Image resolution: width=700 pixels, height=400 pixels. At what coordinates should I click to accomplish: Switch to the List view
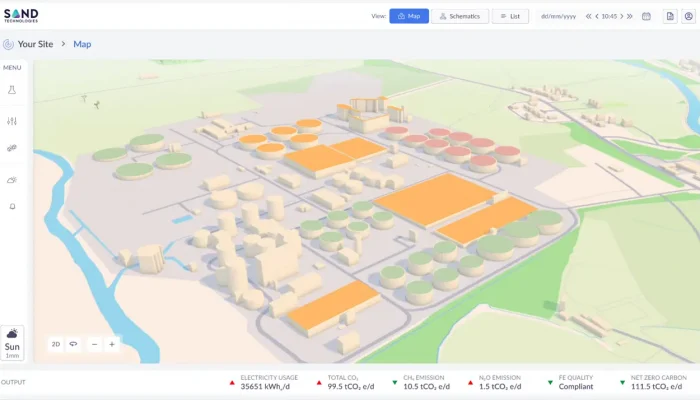tap(511, 16)
